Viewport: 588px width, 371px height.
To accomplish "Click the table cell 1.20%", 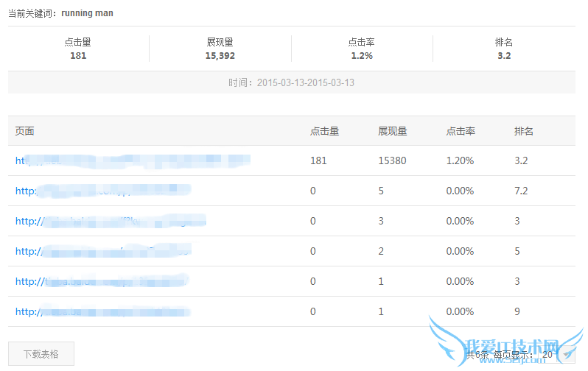I will [460, 160].
